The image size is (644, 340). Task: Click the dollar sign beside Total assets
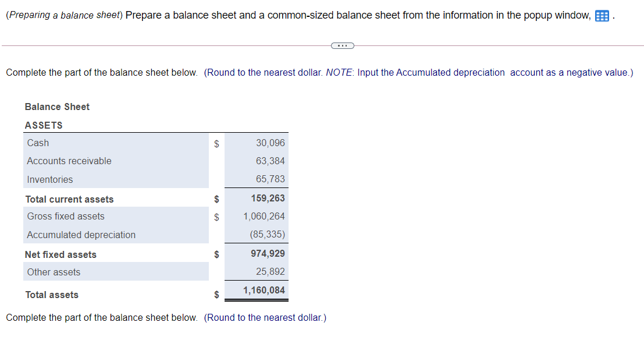point(216,294)
